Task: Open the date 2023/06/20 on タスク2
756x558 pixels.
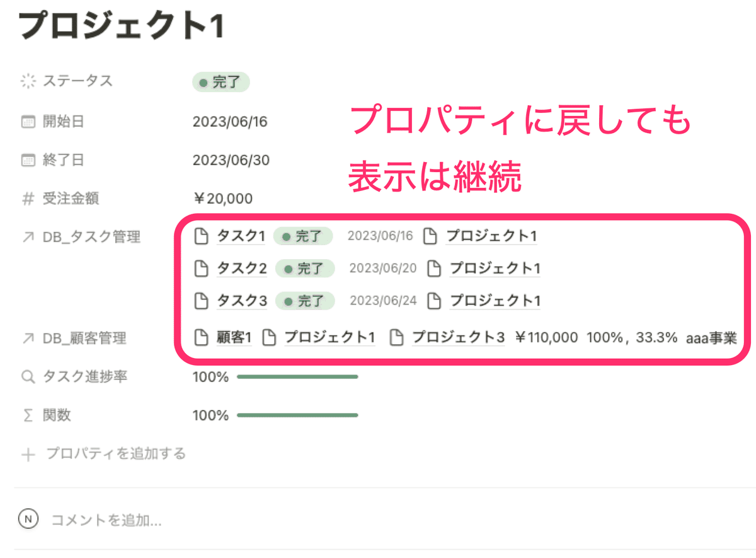Action: click(382, 268)
